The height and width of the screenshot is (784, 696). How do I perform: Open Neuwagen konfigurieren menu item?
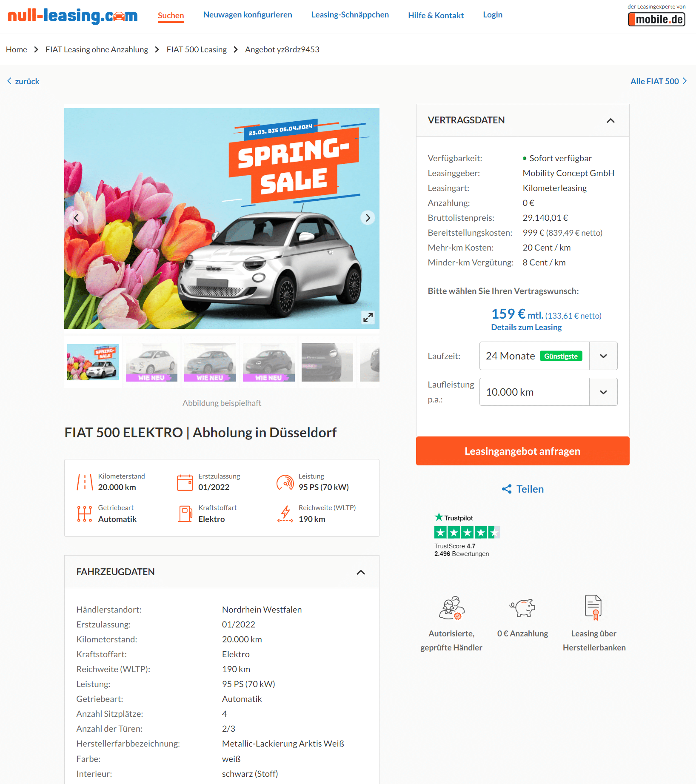[x=248, y=15]
